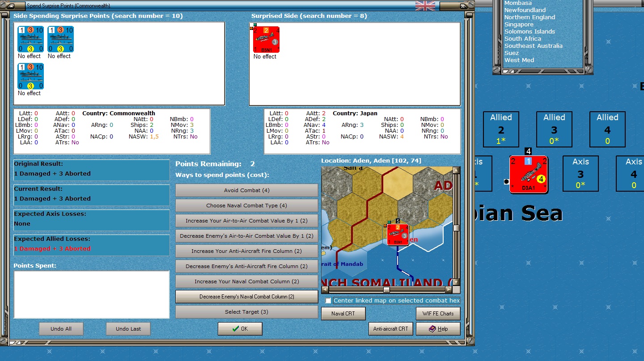Click Decrease Enemy's Air-to-Air Combat Value By 1
This screenshot has width=644, height=361.
pyautogui.click(x=247, y=236)
